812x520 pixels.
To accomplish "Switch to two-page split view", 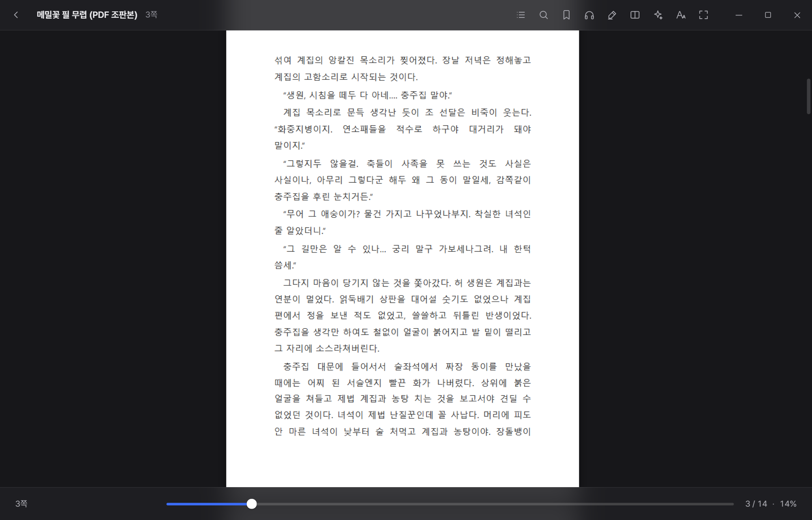I will click(x=635, y=15).
